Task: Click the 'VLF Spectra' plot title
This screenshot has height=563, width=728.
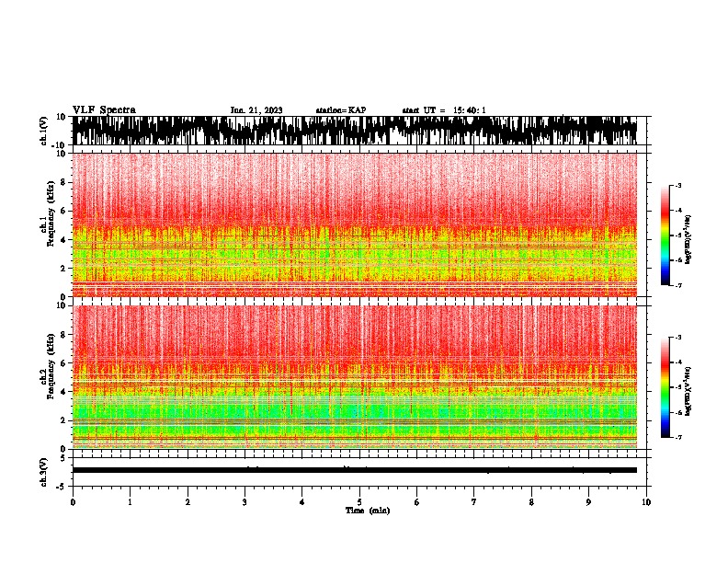Action: click(x=104, y=110)
